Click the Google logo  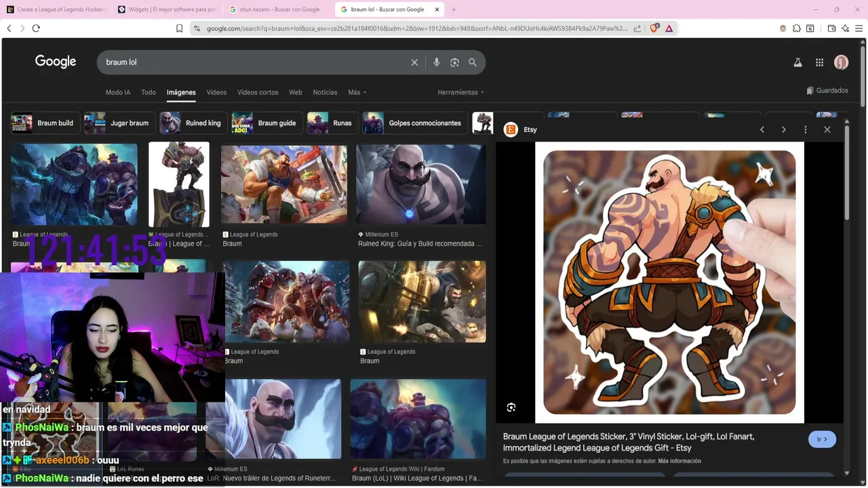[56, 62]
